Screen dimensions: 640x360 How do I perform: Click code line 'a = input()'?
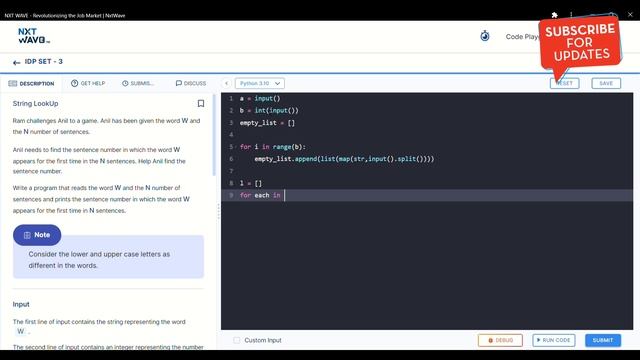click(260, 98)
